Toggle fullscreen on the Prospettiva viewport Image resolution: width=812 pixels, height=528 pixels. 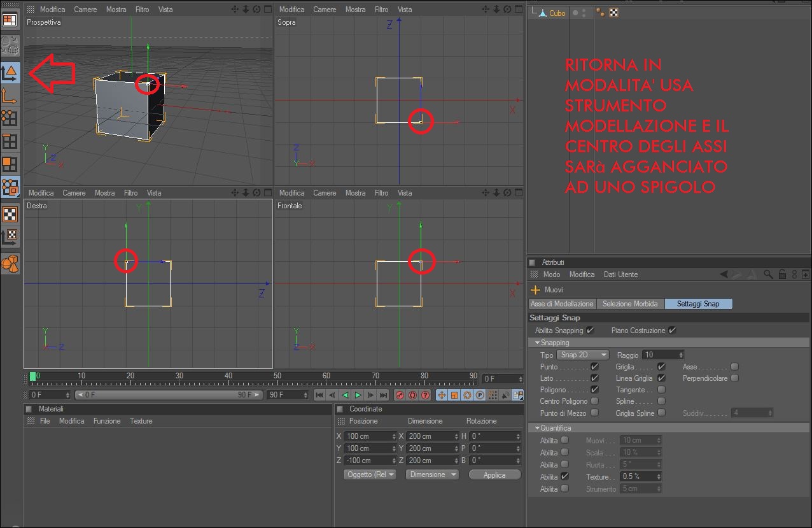point(268,10)
